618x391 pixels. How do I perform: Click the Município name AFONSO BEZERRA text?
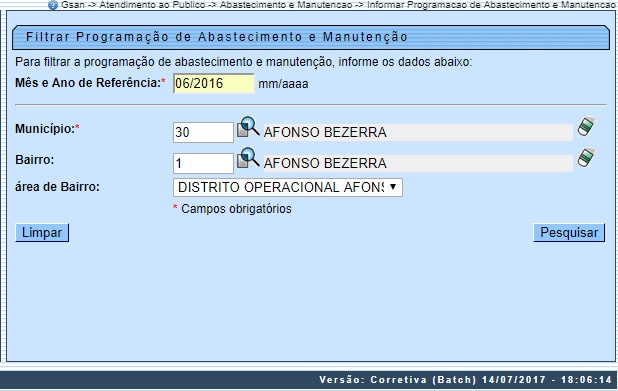325,132
